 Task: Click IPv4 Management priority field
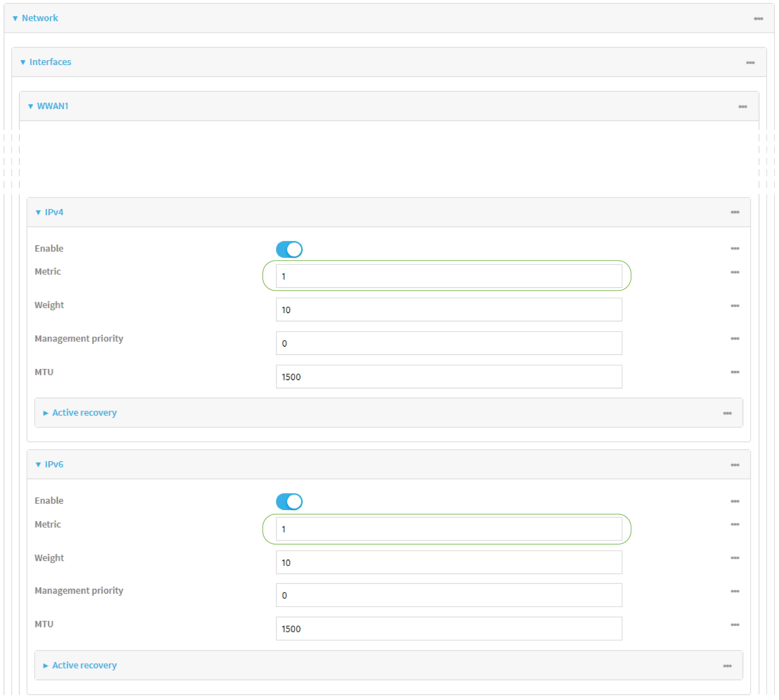click(x=449, y=343)
